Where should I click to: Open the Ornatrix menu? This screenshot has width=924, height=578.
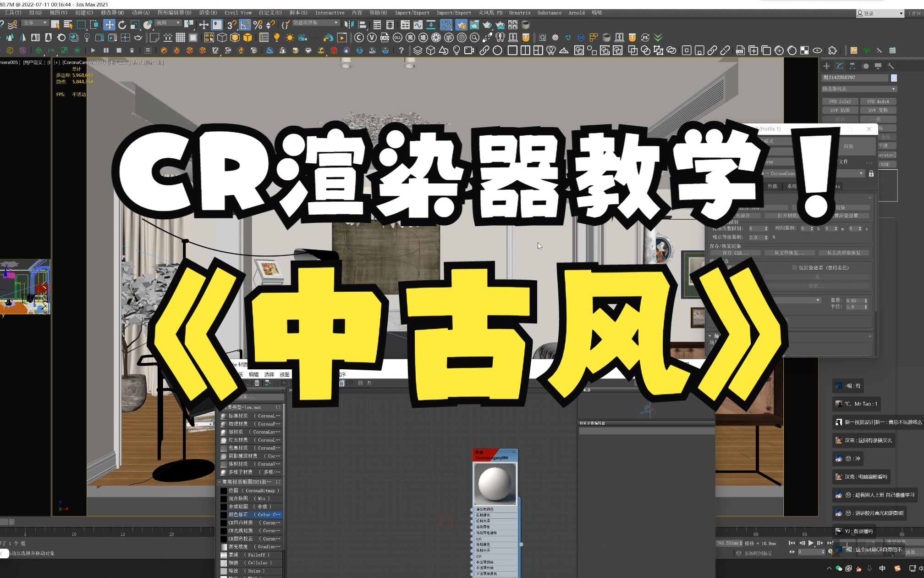pos(519,13)
